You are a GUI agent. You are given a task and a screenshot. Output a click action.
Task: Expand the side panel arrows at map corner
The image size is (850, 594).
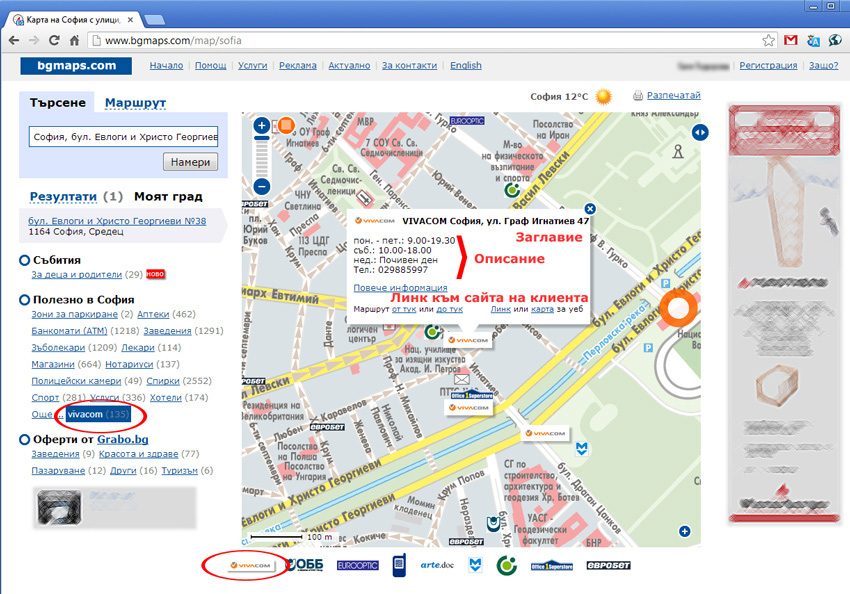700,132
